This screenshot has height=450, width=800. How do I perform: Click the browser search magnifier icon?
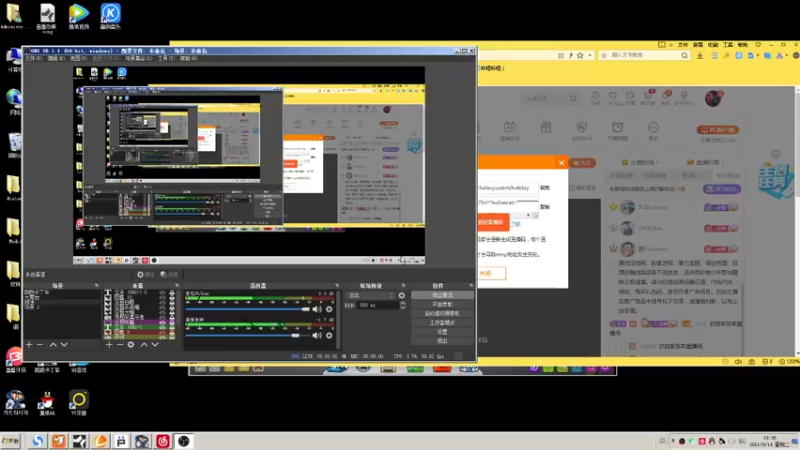click(685, 55)
